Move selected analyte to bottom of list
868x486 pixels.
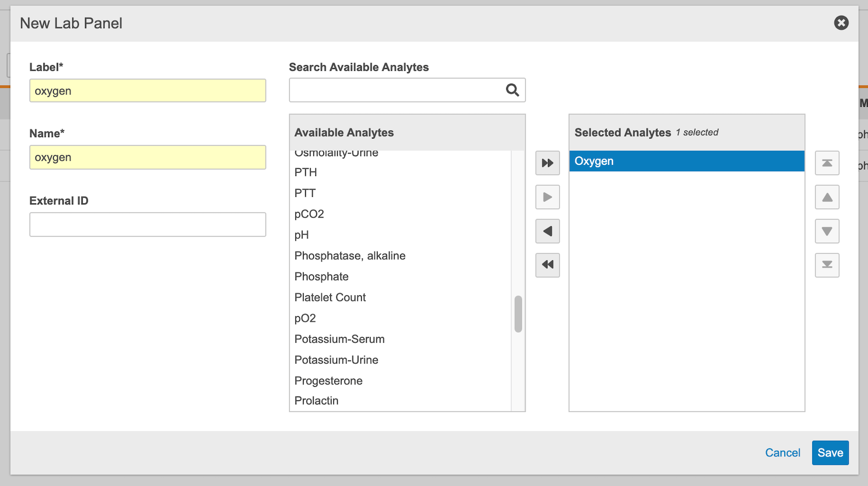coord(827,265)
